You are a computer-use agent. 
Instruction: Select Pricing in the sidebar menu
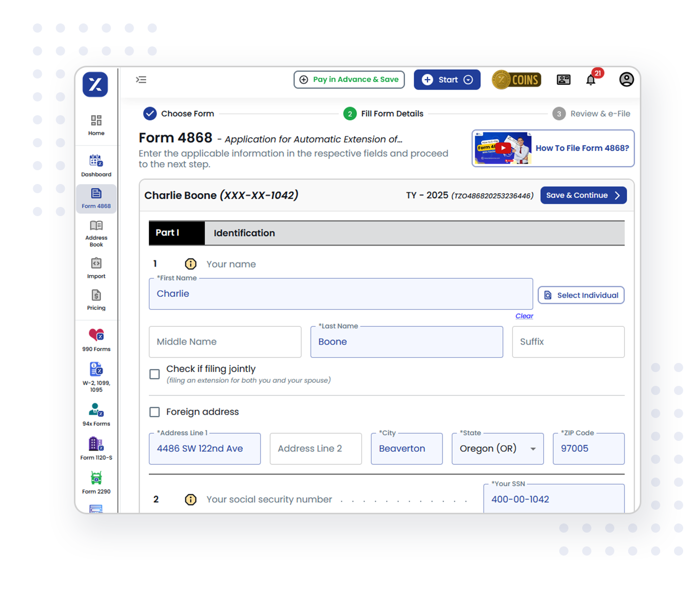coord(96,300)
